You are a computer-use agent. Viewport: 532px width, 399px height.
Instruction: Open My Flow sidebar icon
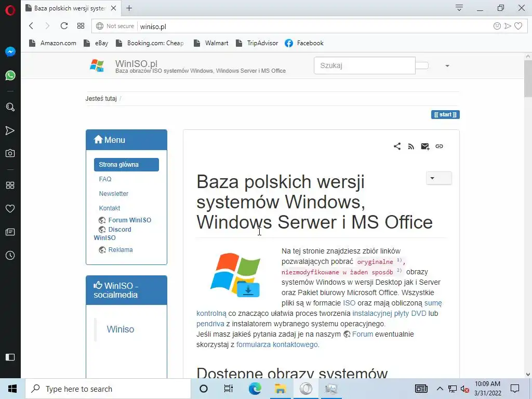click(x=10, y=130)
